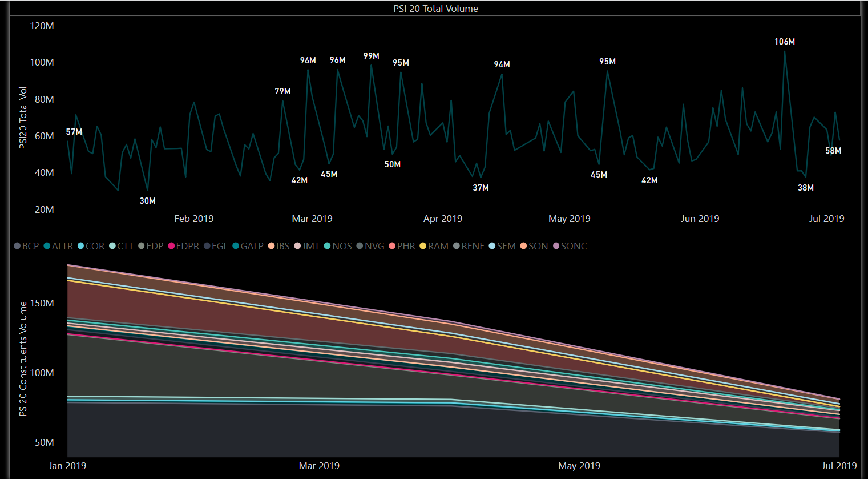
Task: Click the 106M peak data label
Action: 784,42
